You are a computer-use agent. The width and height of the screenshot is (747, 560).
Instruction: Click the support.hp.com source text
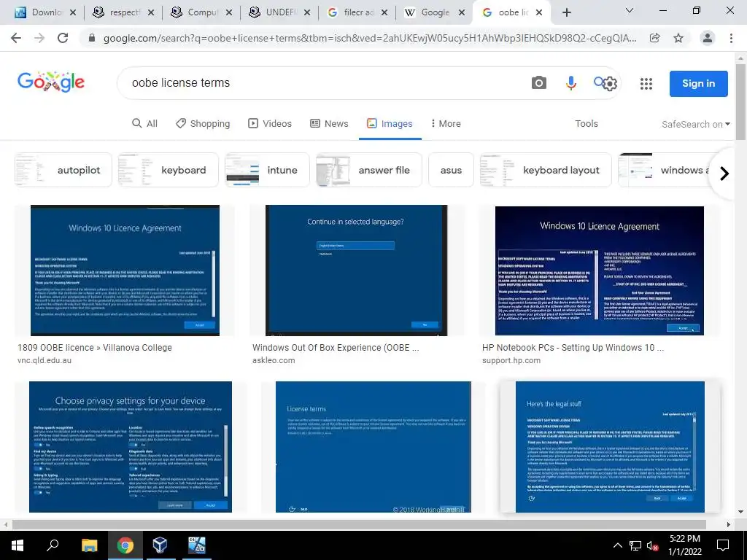(511, 360)
